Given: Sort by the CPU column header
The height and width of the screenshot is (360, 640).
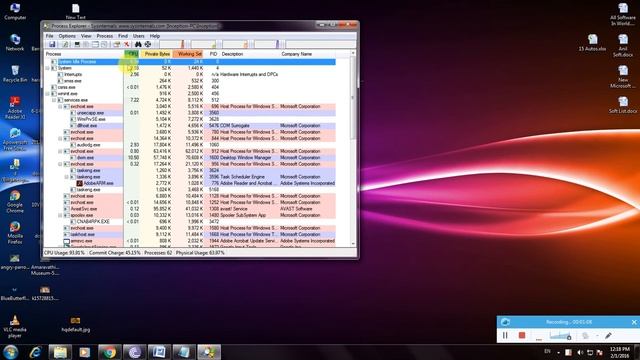Looking at the screenshot, I should click(x=131, y=54).
